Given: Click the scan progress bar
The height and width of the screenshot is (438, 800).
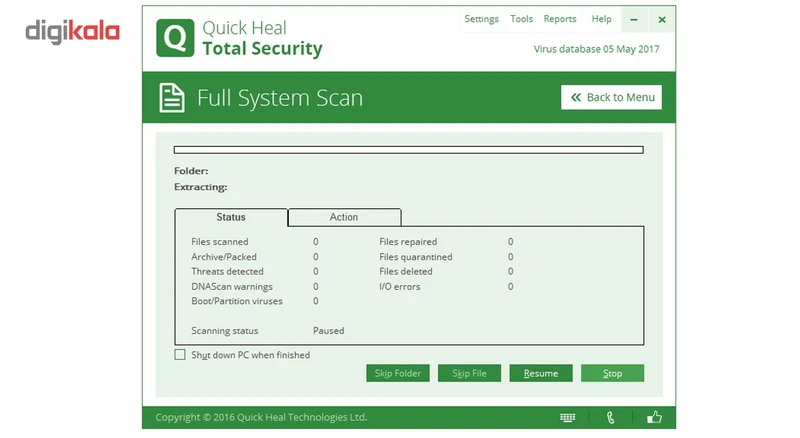Looking at the screenshot, I should [408, 150].
